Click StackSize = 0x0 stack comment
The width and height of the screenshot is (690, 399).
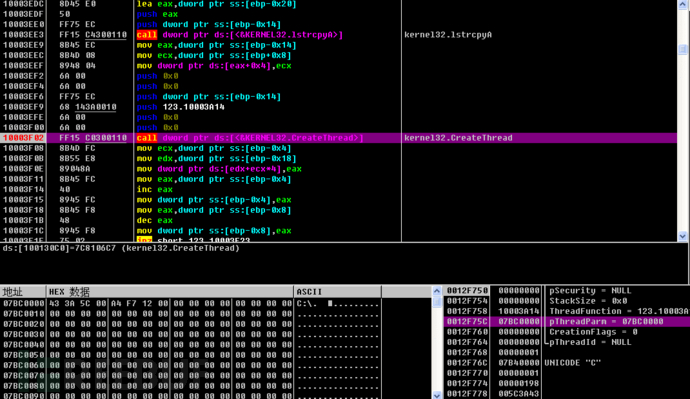point(588,301)
